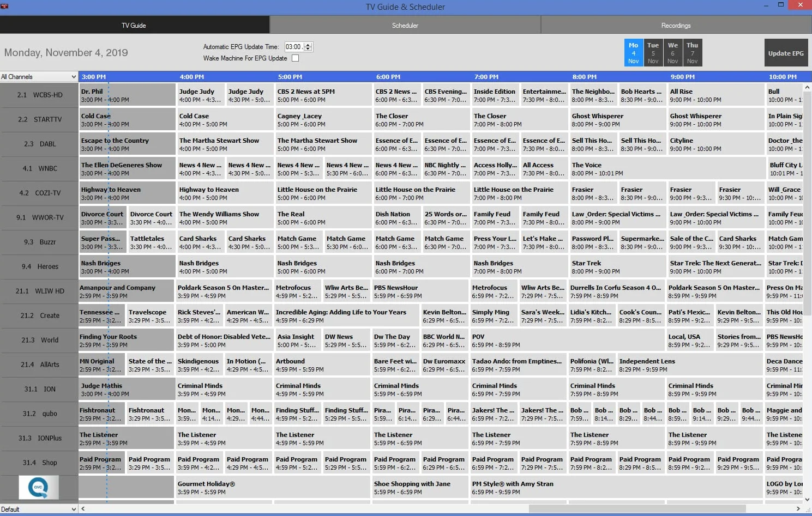Image resolution: width=812 pixels, height=516 pixels.
Task: Select The Real program at 5:00 PM
Action: (x=324, y=217)
